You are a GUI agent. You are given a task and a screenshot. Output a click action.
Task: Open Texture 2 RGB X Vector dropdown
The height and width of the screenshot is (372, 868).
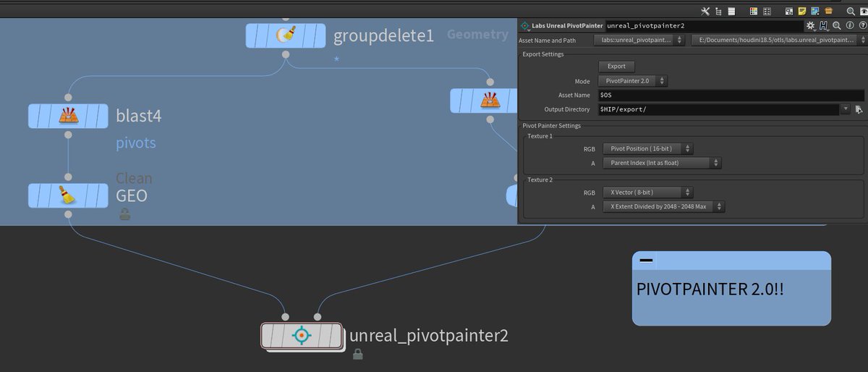648,193
